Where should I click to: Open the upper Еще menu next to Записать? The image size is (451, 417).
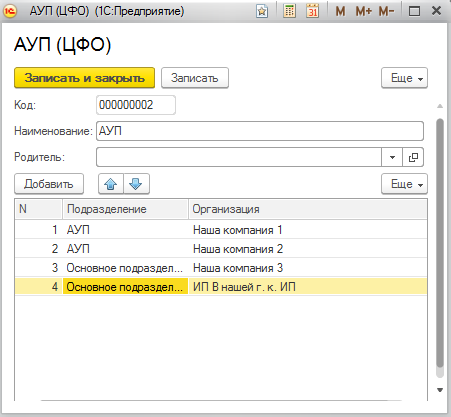point(404,78)
